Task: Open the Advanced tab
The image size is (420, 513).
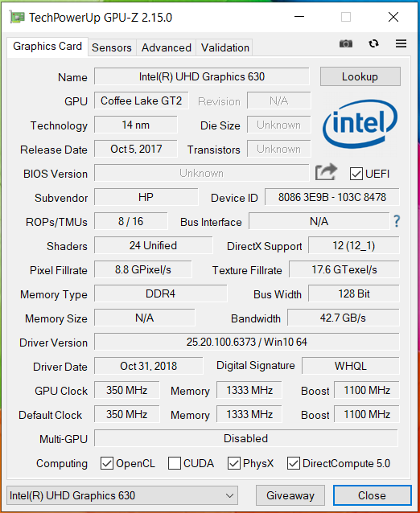Action: click(x=167, y=47)
